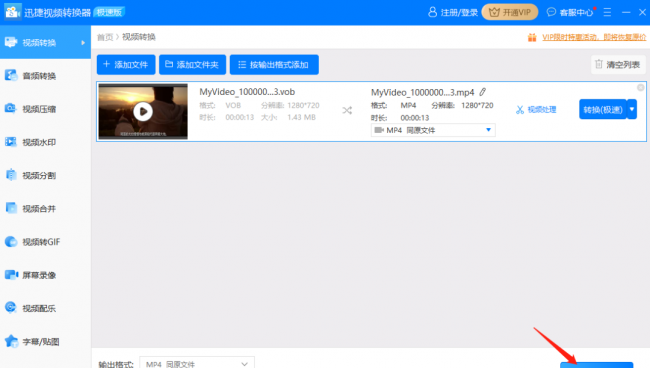Click the 视频转GIF sidebar icon

(11, 242)
